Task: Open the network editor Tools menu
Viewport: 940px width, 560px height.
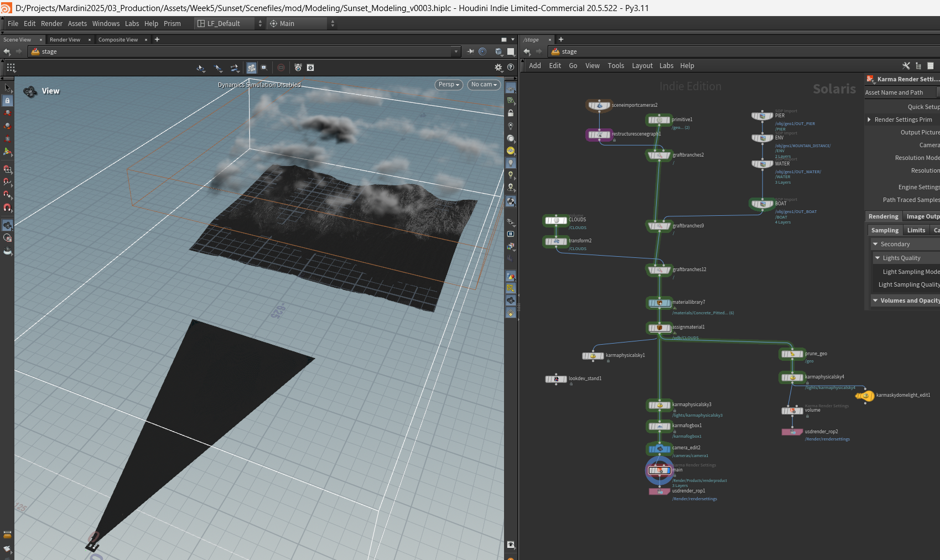Action: pos(616,66)
